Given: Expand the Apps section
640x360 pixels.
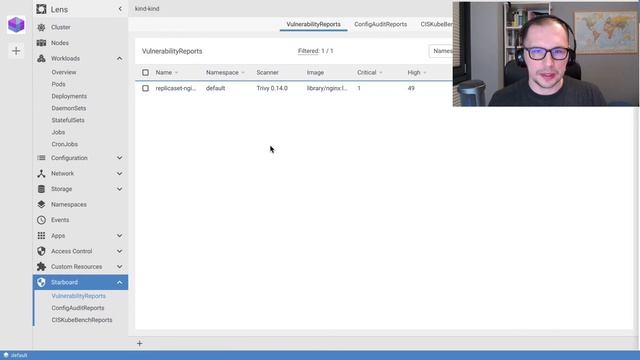Looking at the screenshot, I should [x=120, y=236].
